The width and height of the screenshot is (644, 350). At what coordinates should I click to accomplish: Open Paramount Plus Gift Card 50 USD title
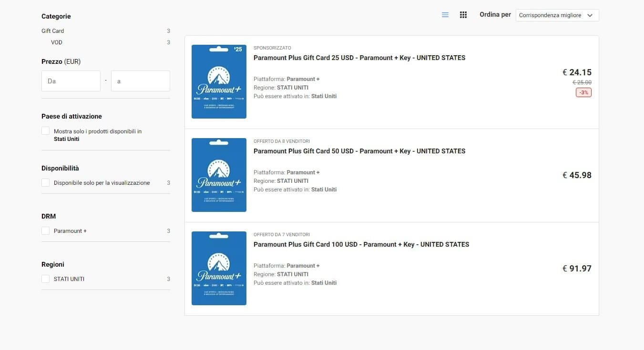pyautogui.click(x=359, y=151)
